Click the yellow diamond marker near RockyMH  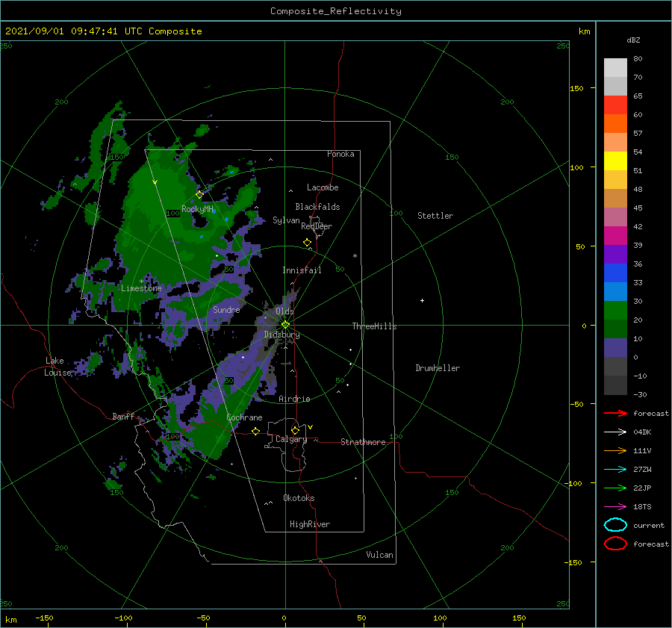(x=199, y=195)
